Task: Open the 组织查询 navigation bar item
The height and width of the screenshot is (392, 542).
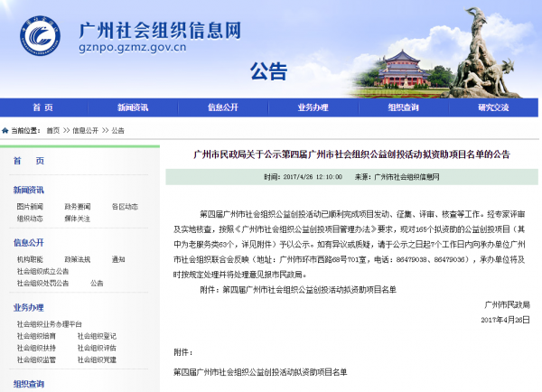Action: coord(404,107)
